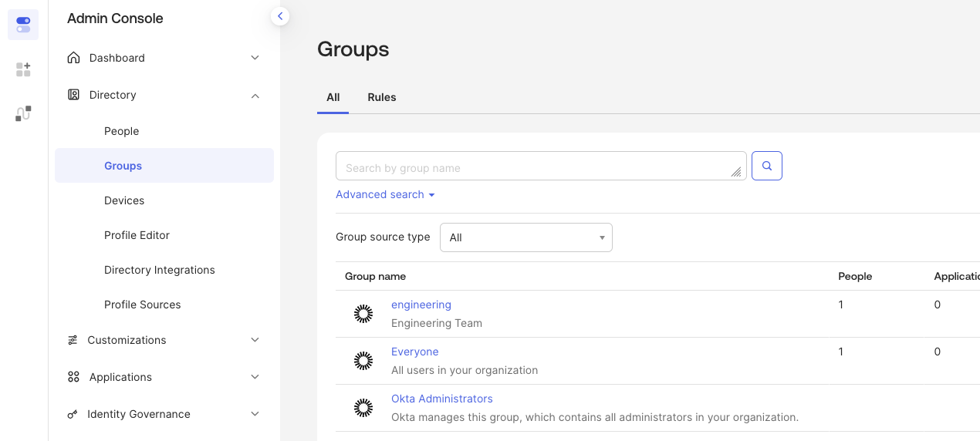980x441 pixels.
Task: Open the Okta Administrators group link
Action: point(442,399)
